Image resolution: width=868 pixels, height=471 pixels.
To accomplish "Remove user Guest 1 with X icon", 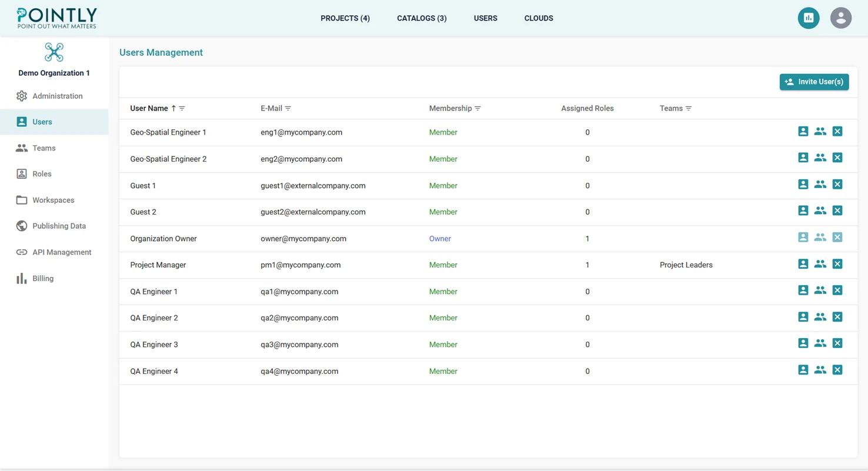I will click(x=837, y=185).
